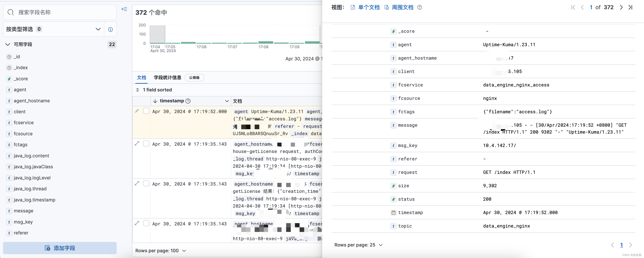Jump to first document in flyout
This screenshot has width=644, height=258.
click(573, 7)
